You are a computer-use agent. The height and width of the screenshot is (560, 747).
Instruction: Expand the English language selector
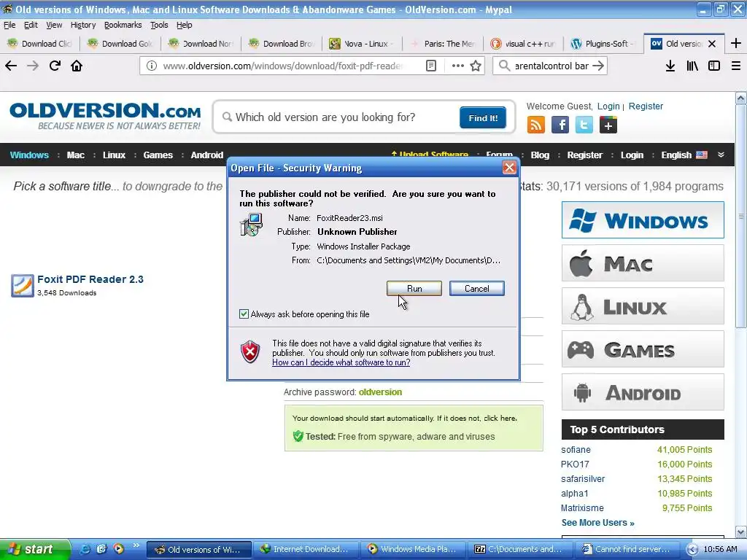pos(684,155)
